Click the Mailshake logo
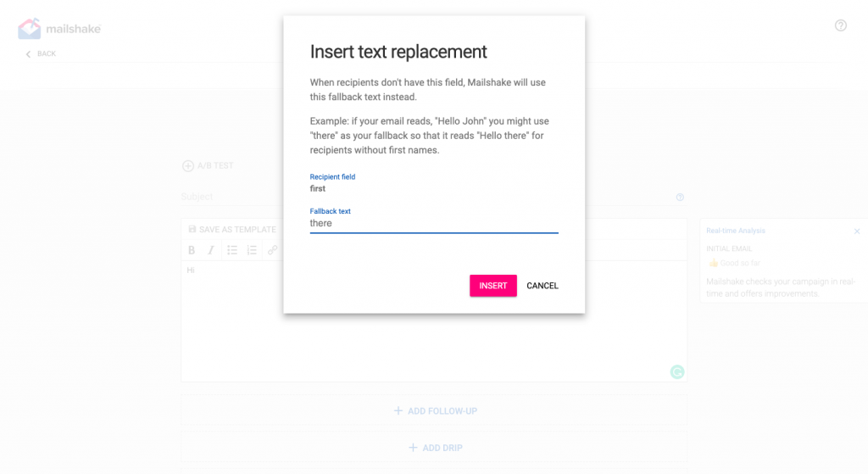The image size is (868, 474). pos(59,29)
